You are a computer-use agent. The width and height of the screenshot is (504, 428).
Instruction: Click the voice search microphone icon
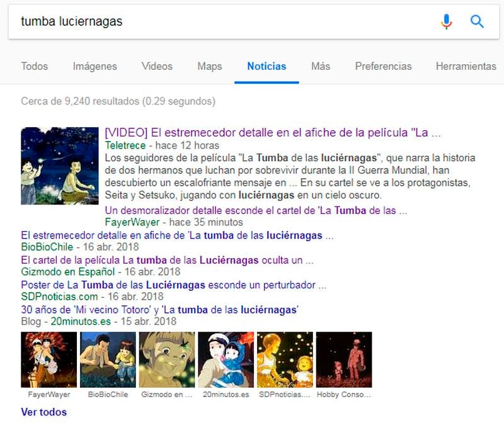click(x=446, y=21)
